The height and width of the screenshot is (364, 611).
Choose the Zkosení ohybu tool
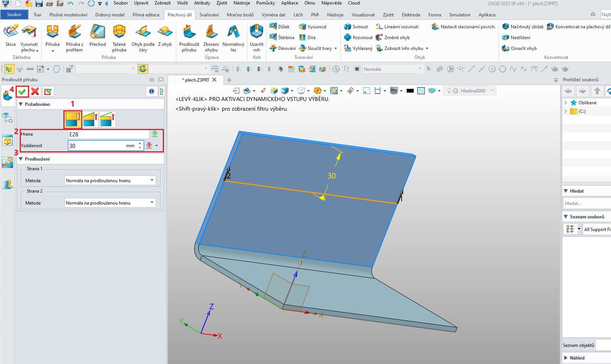pos(211,38)
